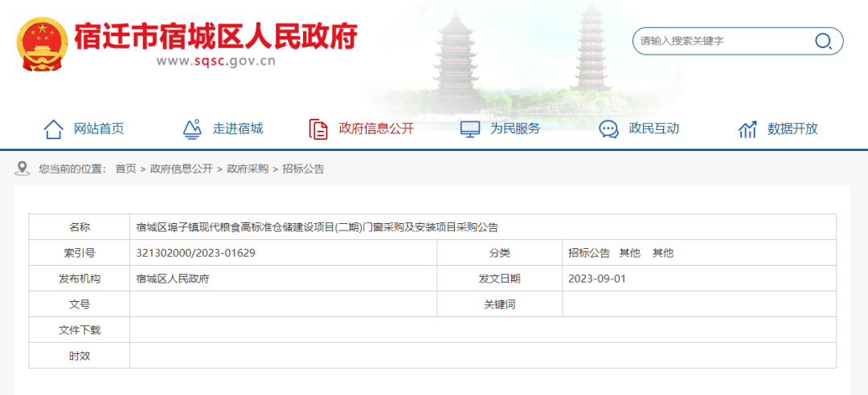
Task: Click the 时效 label cell
Action: (x=80, y=356)
